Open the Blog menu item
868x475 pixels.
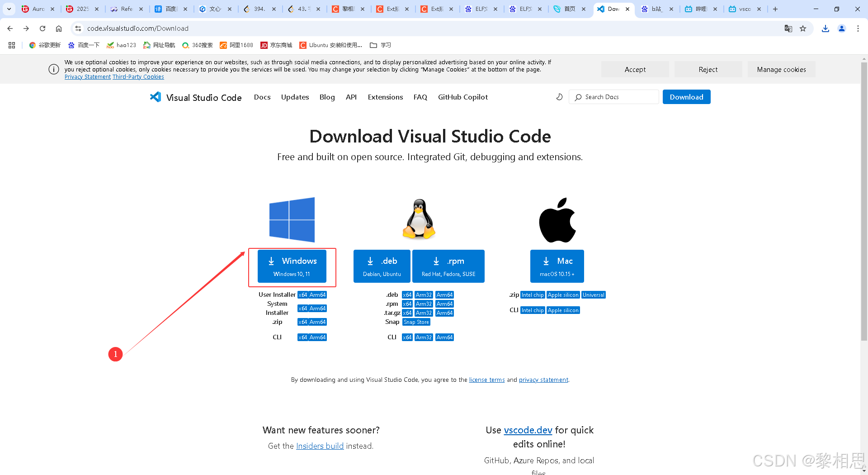click(327, 97)
